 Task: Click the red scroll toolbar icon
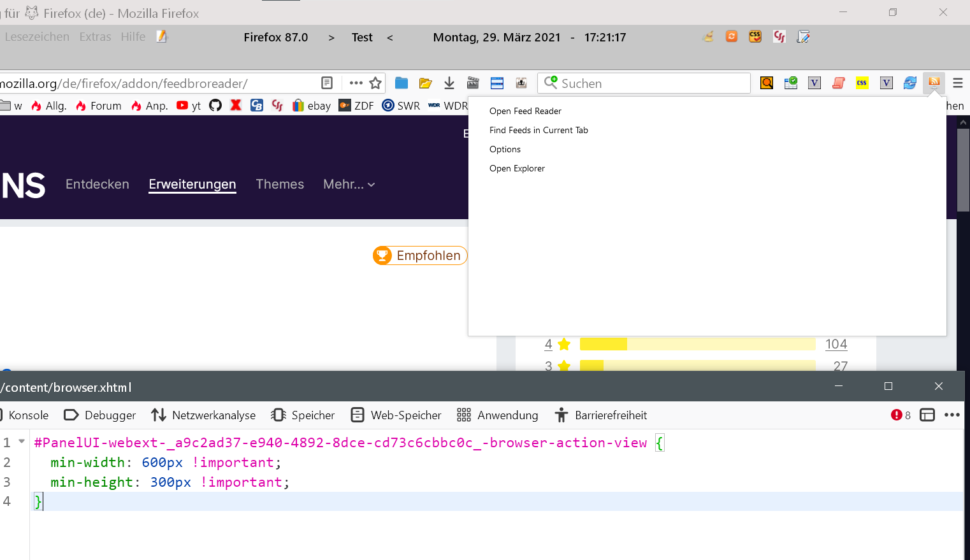839,83
